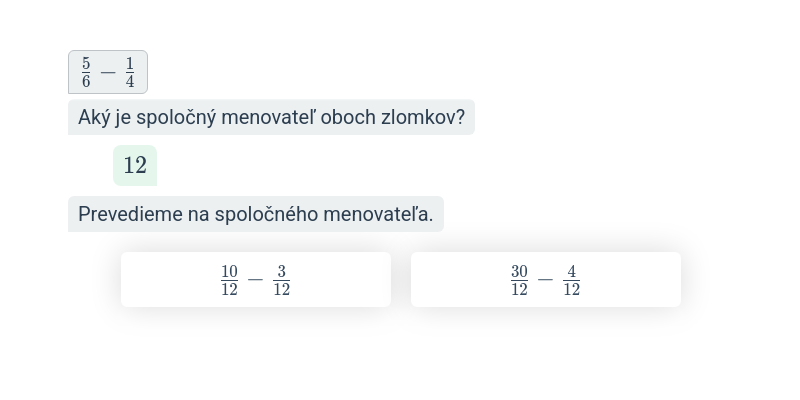The height and width of the screenshot is (400, 800).
Task: Click the fraction 4/12 in the right option
Action: [x=572, y=280]
